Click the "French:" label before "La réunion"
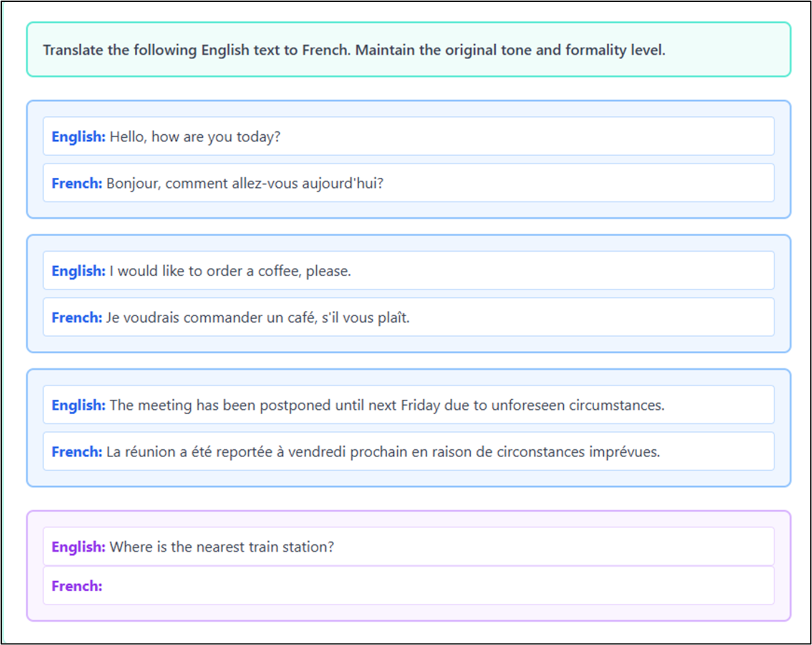 tap(77, 452)
